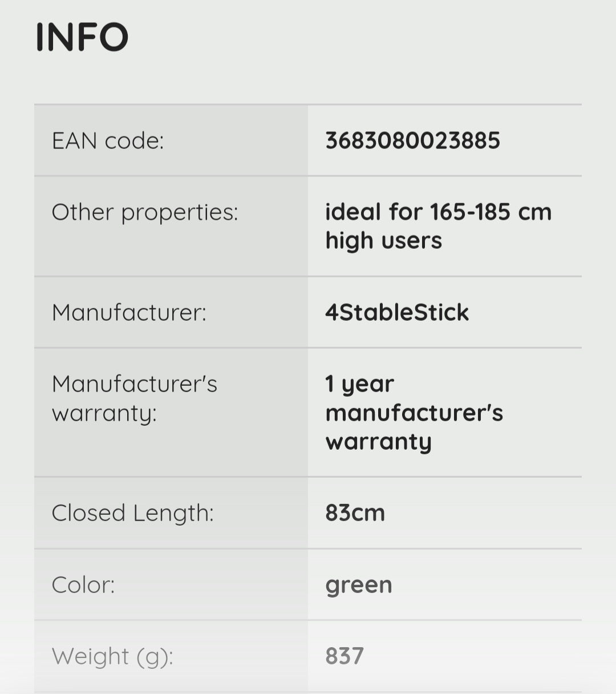Screen dimensions: 616x694
Task: Click the "Other properties:" label
Action: coord(145,212)
